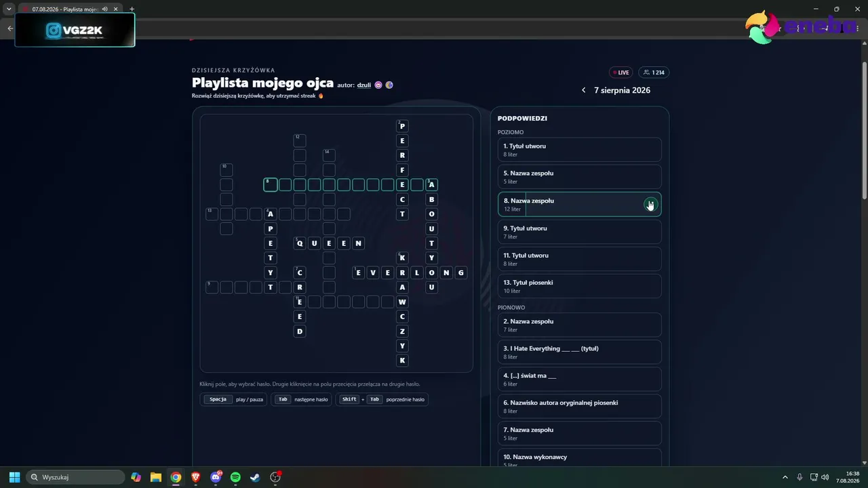Click the Shift key hint
Image resolution: width=868 pixels, height=488 pixels.
[x=349, y=399]
